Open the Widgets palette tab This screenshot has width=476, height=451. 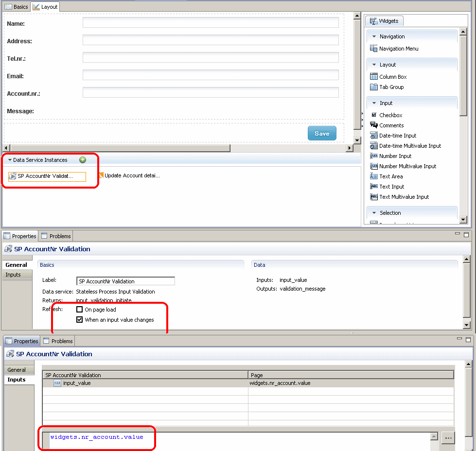point(384,21)
